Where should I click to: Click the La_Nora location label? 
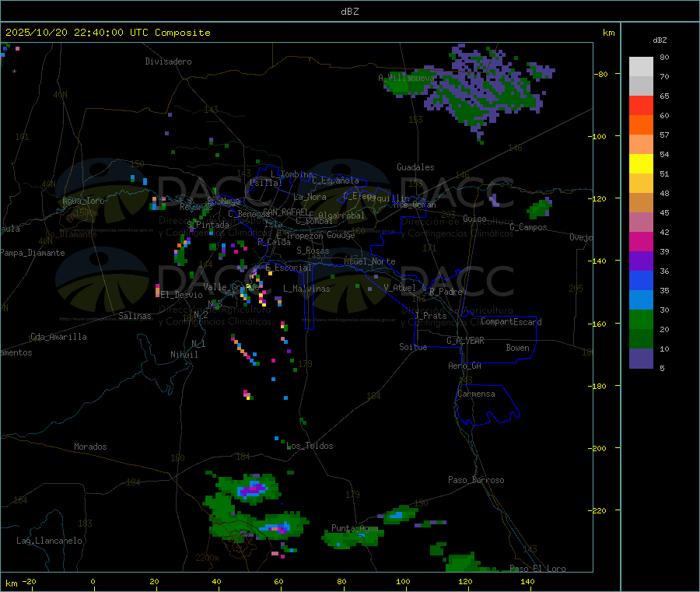310,197
